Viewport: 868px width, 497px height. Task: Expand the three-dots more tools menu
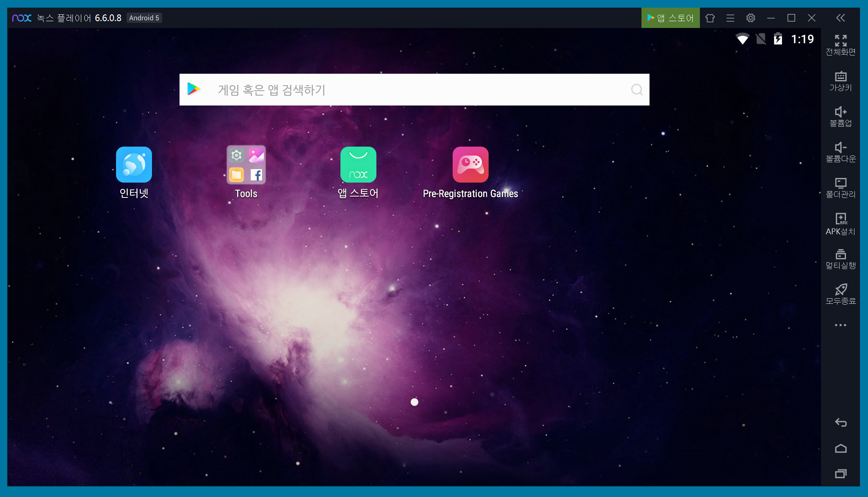coord(840,325)
